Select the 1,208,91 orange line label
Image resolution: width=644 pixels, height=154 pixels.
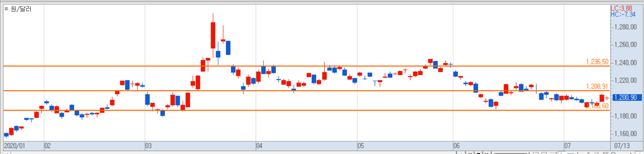[597, 86]
